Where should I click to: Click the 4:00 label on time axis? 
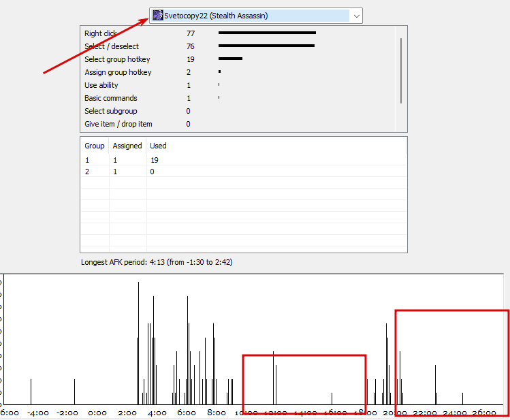157,413
